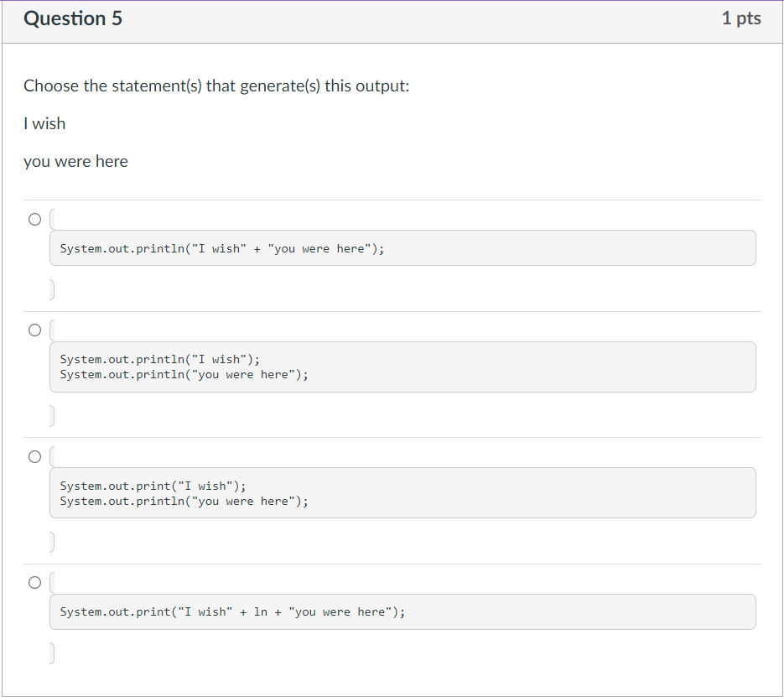Click the print("I wish") line in third answer
This screenshot has height=697, width=784.
point(153,486)
